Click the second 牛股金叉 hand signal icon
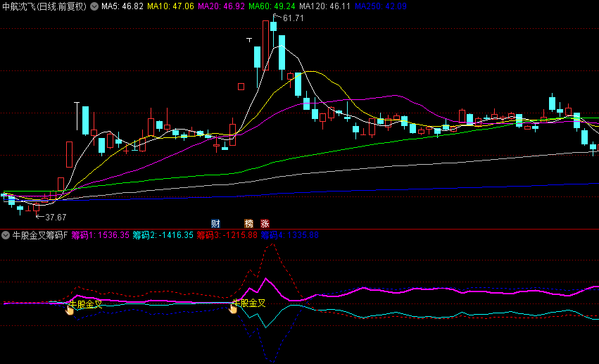The image size is (599, 364). point(233,308)
